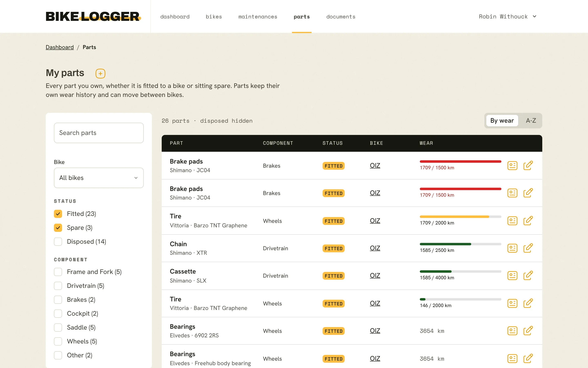Check the Drivetrain (5) component filter
The width and height of the screenshot is (588, 368).
(58, 286)
